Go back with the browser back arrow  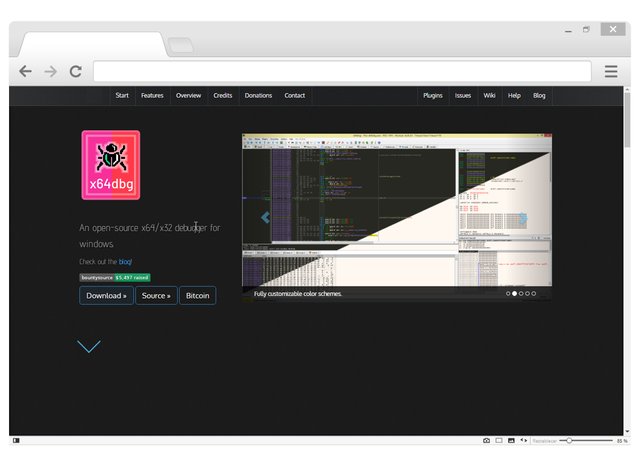(25, 71)
